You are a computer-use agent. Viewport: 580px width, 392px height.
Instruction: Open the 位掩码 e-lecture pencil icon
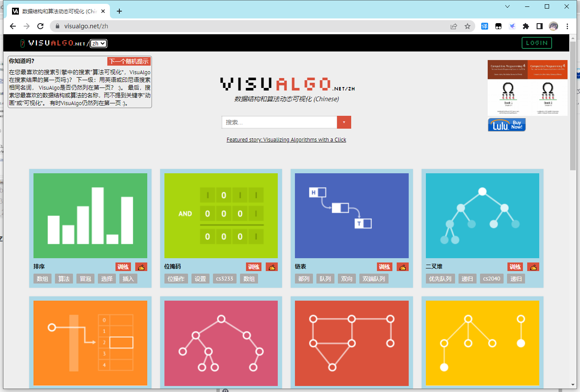coord(272,267)
